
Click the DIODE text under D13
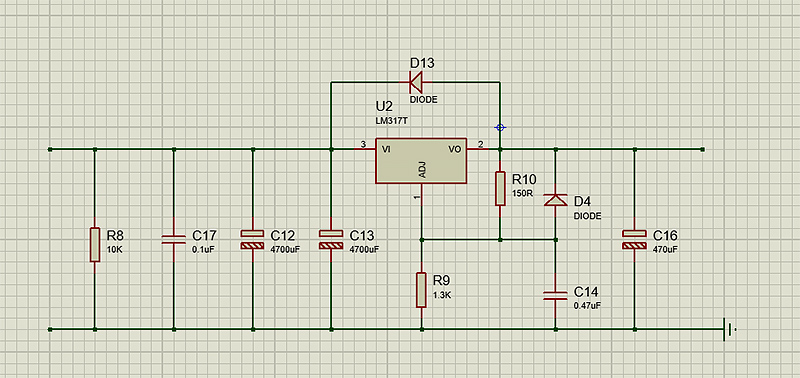tap(423, 100)
